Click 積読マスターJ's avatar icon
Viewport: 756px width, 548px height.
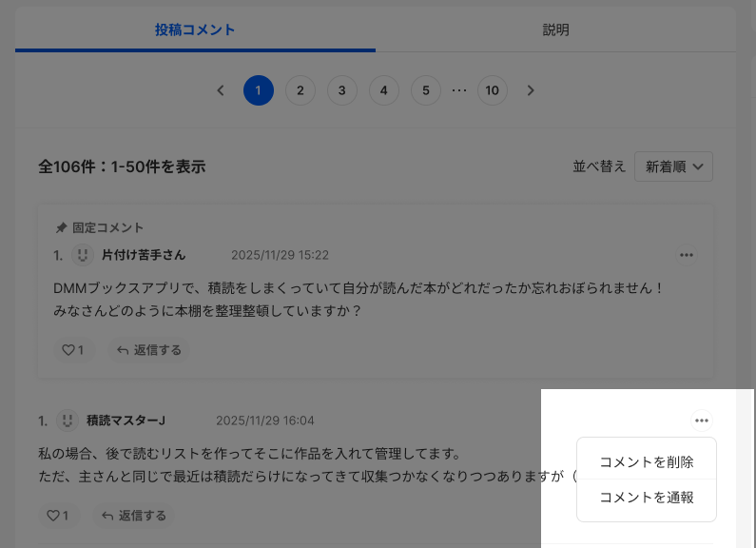[68, 421]
